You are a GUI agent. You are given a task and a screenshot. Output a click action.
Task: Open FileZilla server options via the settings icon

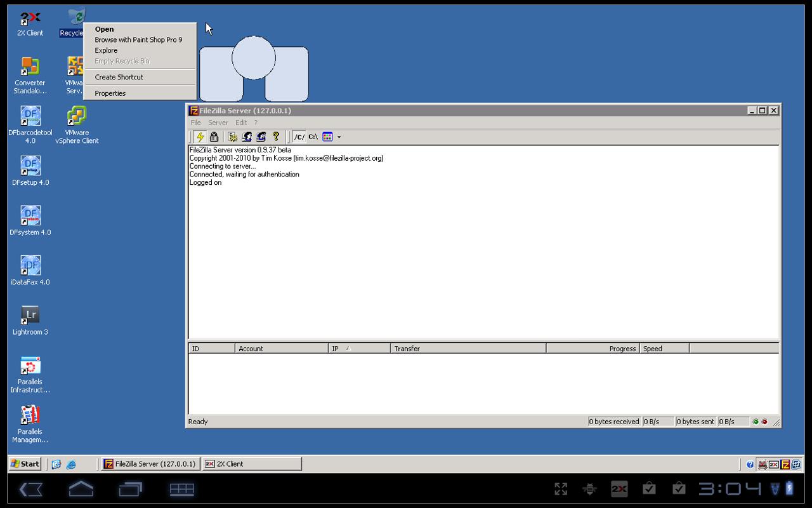point(232,137)
